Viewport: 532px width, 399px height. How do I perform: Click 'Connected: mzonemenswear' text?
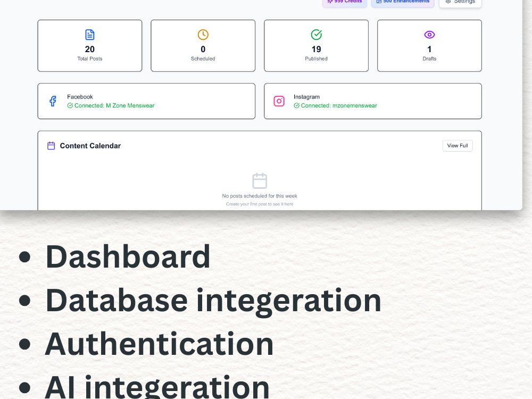pos(339,105)
